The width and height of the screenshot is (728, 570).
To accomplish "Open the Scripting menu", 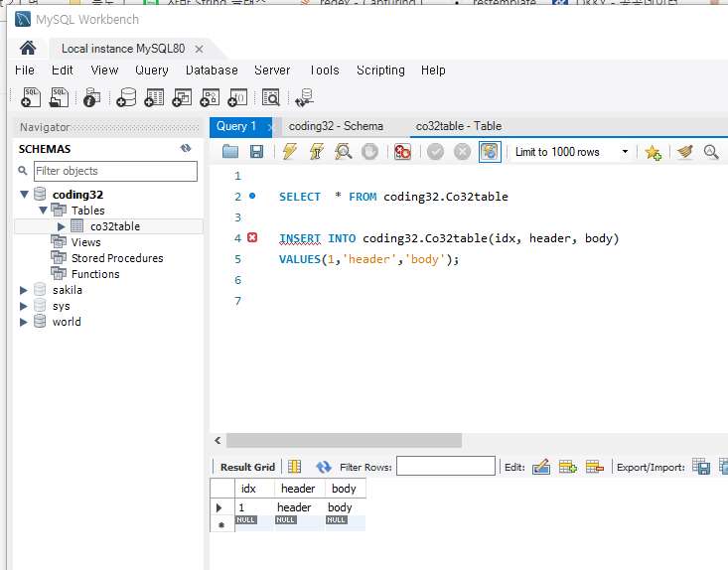I will (x=380, y=71).
